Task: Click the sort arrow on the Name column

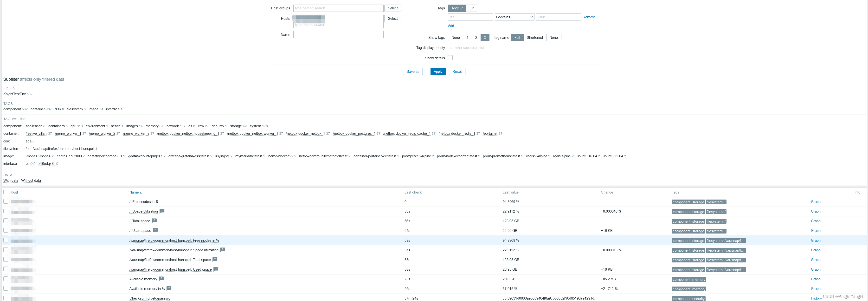Action: click(141, 192)
